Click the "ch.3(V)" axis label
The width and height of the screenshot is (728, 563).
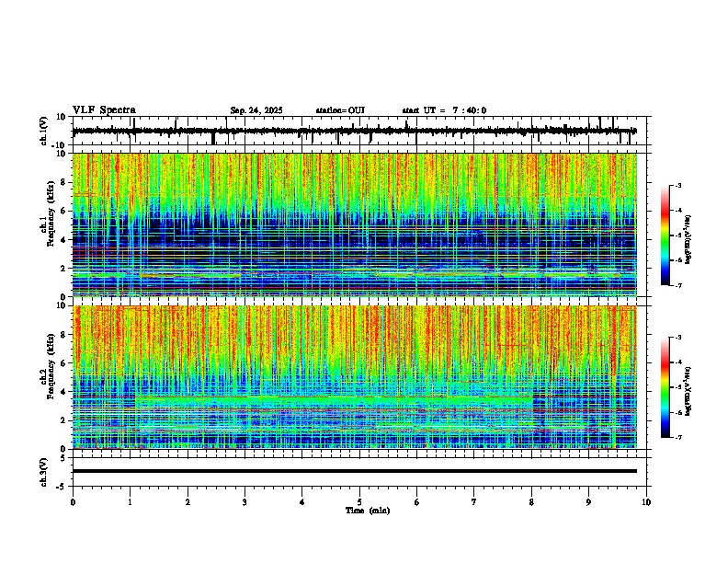coord(44,472)
